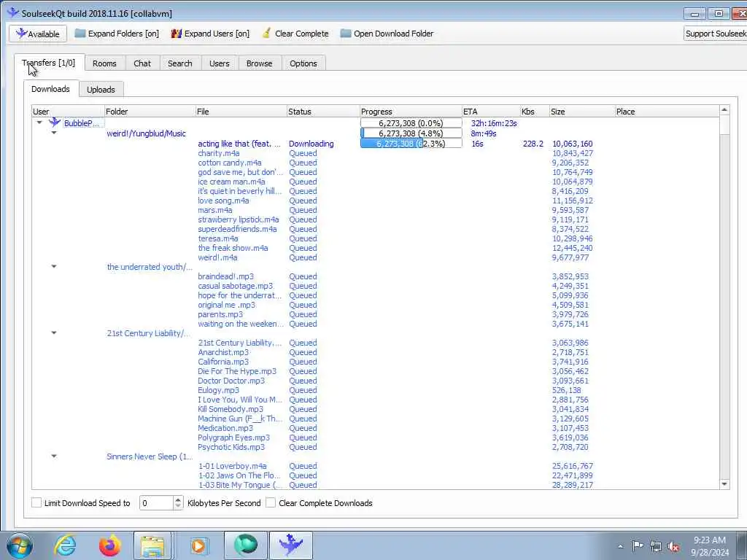Click the Action Center flag tray icon
This screenshot has width=747, height=560.
(638, 545)
